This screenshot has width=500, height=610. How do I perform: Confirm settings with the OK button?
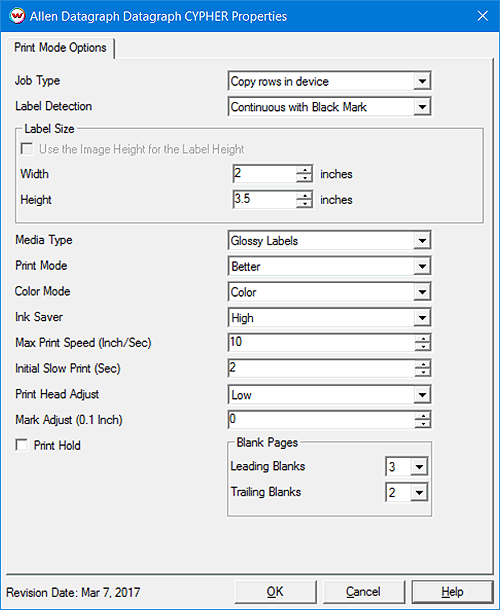[x=275, y=592]
